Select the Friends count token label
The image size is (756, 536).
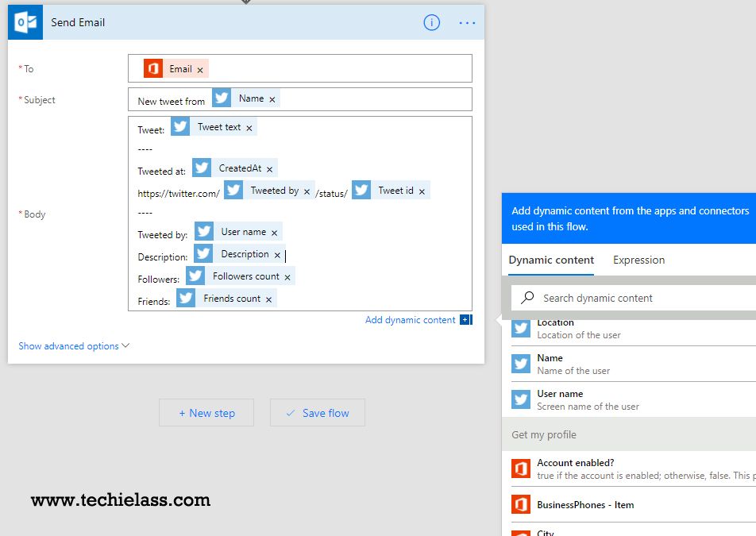click(x=232, y=298)
